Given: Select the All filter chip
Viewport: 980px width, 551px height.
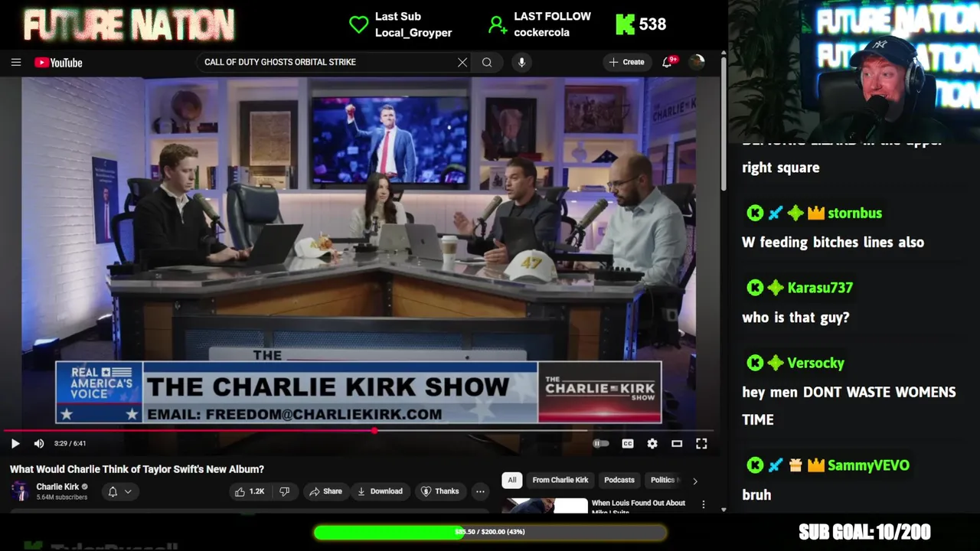Looking at the screenshot, I should tap(512, 480).
